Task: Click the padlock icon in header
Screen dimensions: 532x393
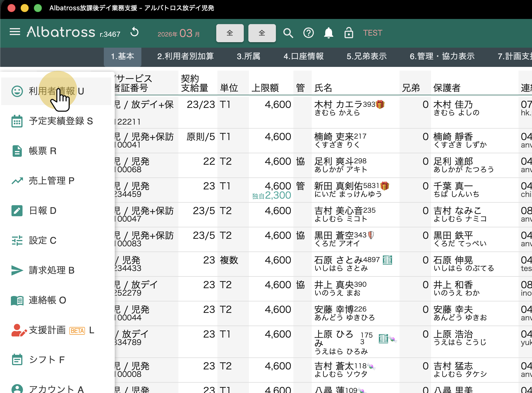Action: 348,33
